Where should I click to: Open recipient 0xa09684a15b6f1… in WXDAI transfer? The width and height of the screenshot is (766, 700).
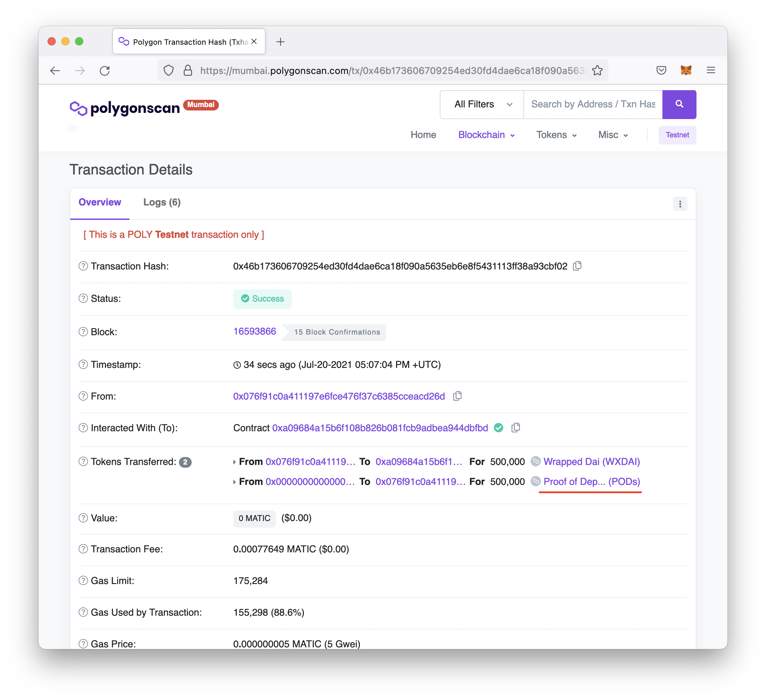pos(419,462)
